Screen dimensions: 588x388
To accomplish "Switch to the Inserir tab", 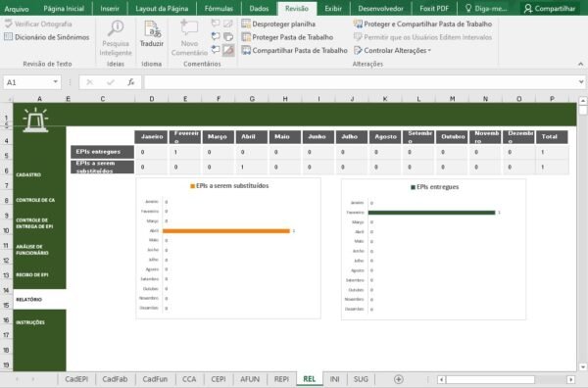I will (110, 8).
